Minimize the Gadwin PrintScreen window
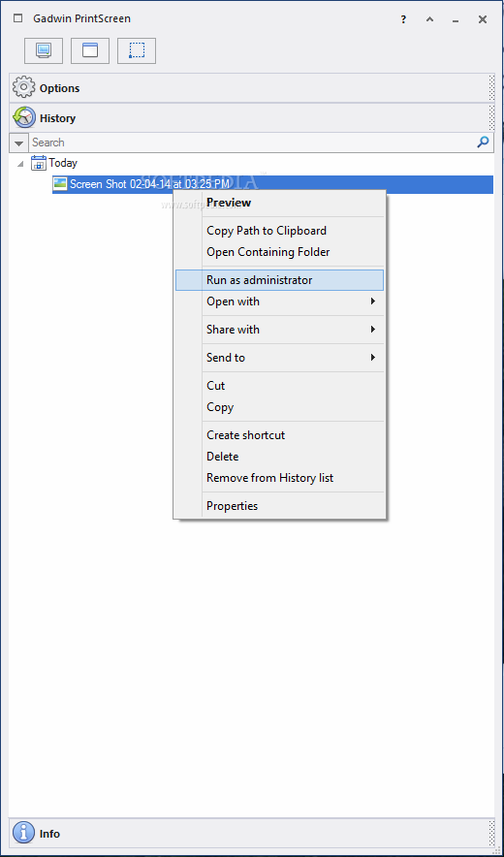The width and height of the screenshot is (504, 857). (456, 19)
